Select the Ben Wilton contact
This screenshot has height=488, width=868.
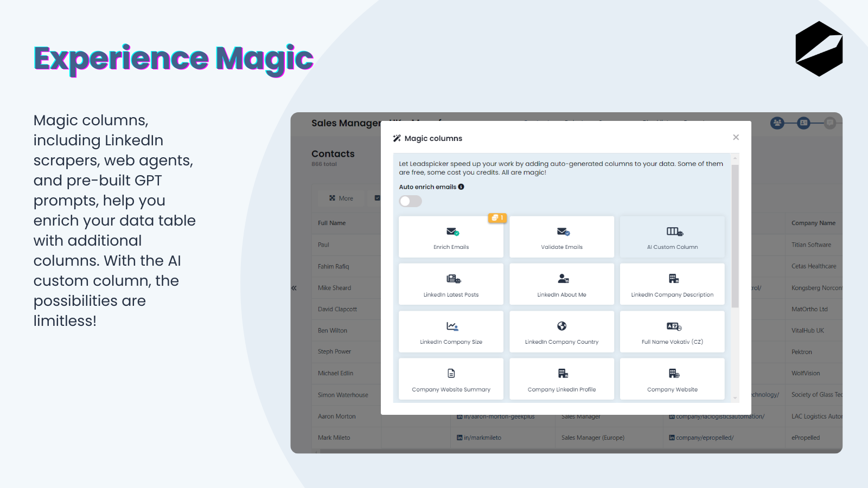333,330
